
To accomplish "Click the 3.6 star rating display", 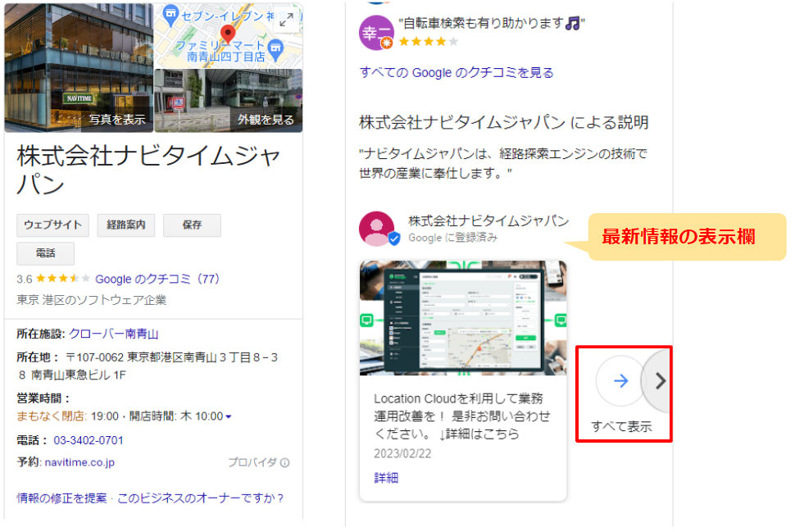I will pos(53,279).
